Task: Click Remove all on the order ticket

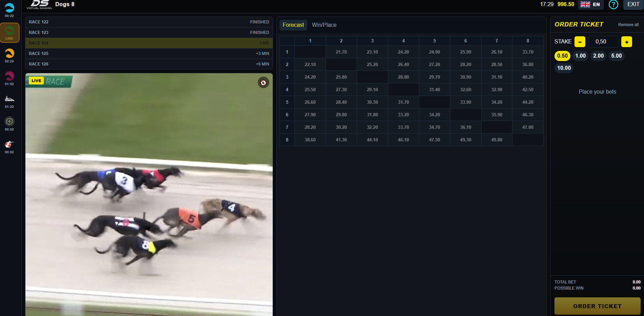Action: pyautogui.click(x=628, y=25)
